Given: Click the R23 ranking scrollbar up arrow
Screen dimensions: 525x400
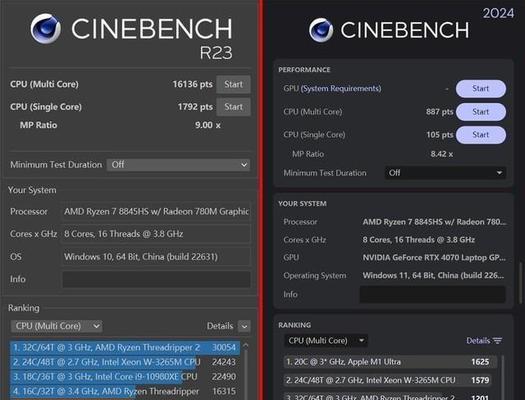Looking at the screenshot, I should pyautogui.click(x=246, y=345).
